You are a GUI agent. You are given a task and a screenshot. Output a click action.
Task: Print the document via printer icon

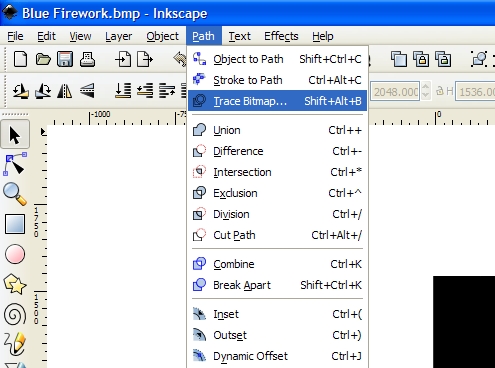click(88, 60)
